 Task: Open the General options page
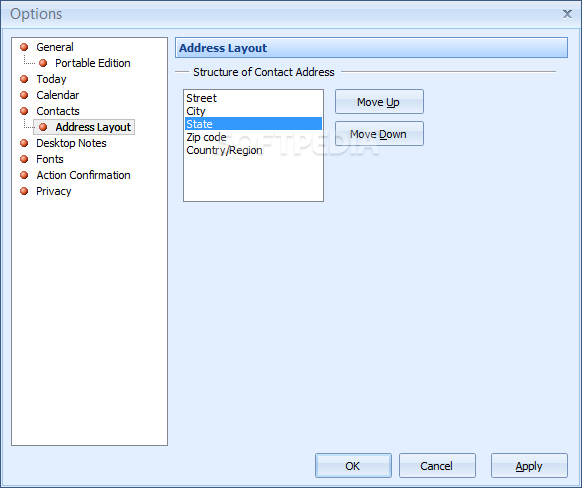tap(55, 47)
